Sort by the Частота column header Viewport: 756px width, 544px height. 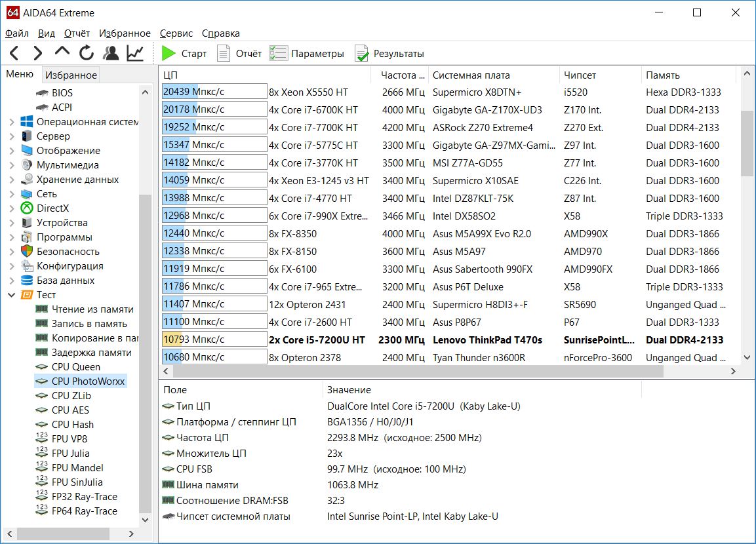[x=400, y=75]
